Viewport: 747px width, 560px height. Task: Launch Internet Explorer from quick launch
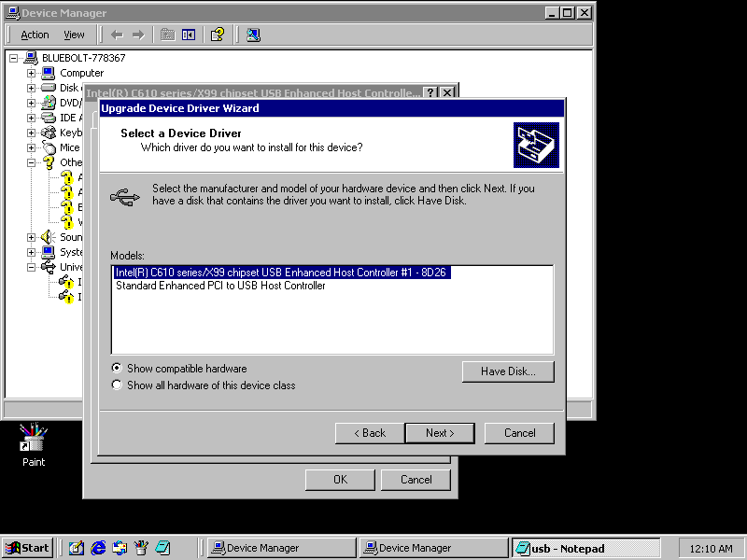98,548
